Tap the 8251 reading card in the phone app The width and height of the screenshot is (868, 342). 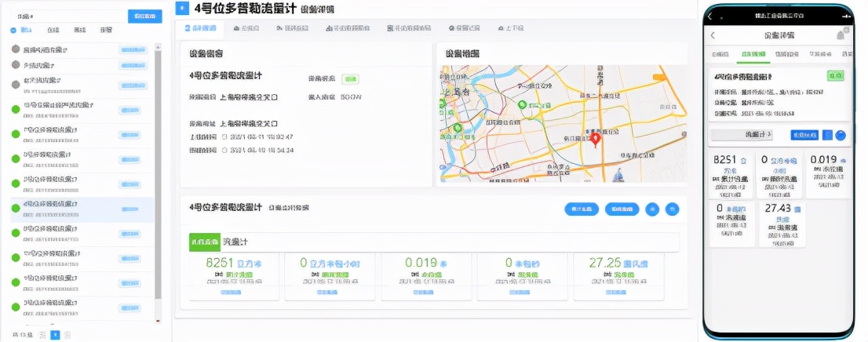pyautogui.click(x=731, y=176)
